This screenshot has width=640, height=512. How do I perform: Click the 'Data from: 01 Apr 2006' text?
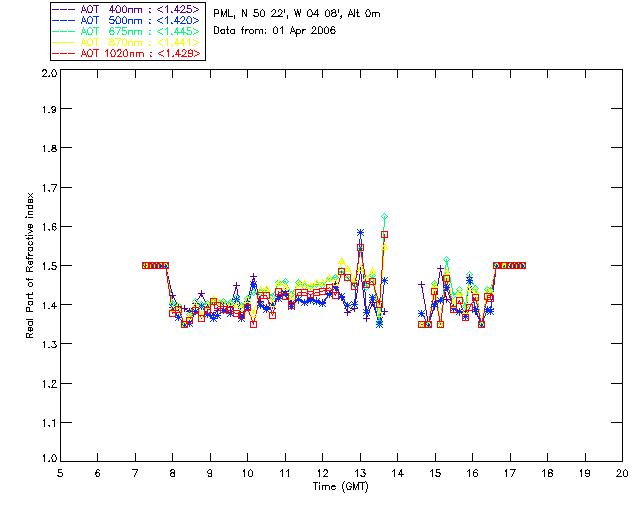click(x=274, y=31)
